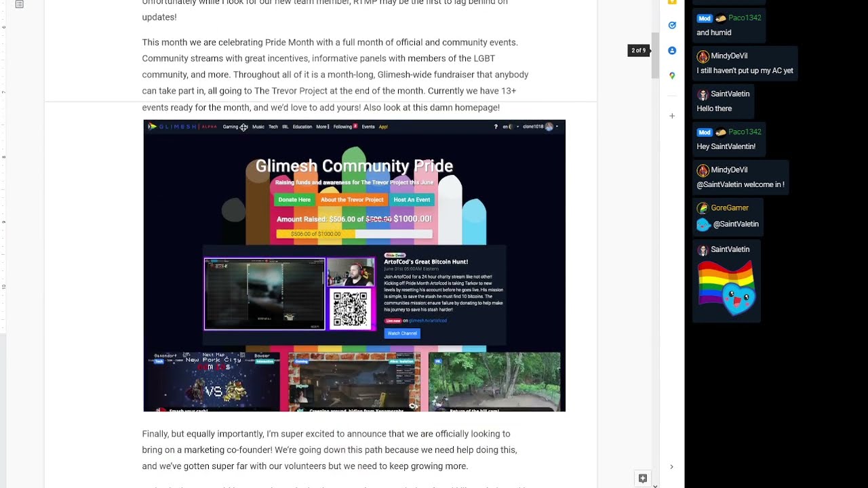
Task: Click the tan icon next to Paco1342's name above 'and humid'
Action: [720, 18]
